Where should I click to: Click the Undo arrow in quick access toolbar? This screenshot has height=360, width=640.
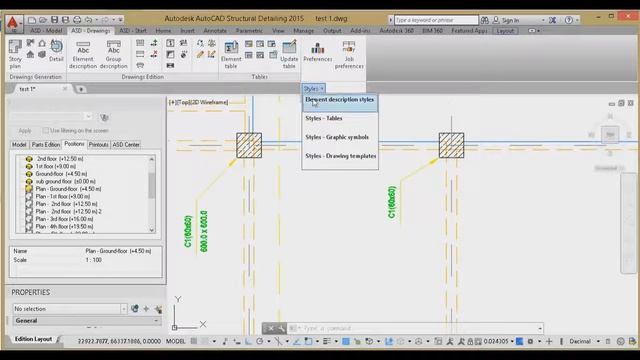(89, 20)
